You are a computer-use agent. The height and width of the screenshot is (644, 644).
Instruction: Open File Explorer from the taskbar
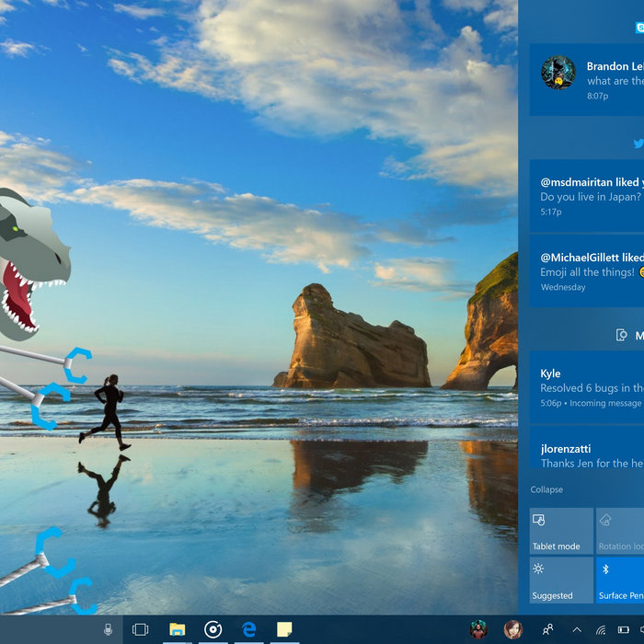click(177, 630)
